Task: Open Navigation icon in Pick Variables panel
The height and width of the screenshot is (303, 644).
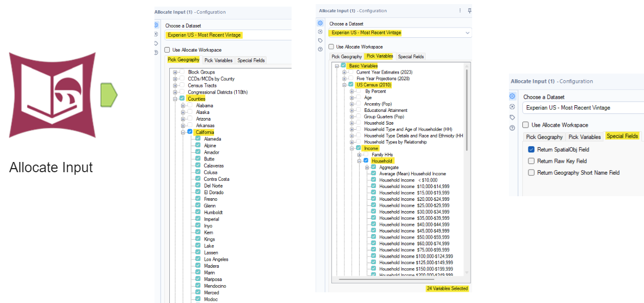Action: pyautogui.click(x=320, y=32)
